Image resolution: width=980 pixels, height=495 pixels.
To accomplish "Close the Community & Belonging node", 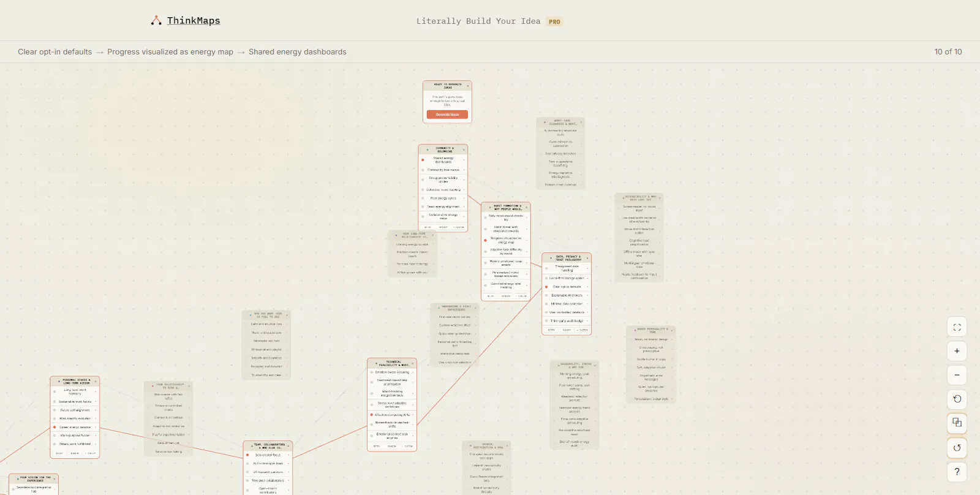I will [464, 149].
